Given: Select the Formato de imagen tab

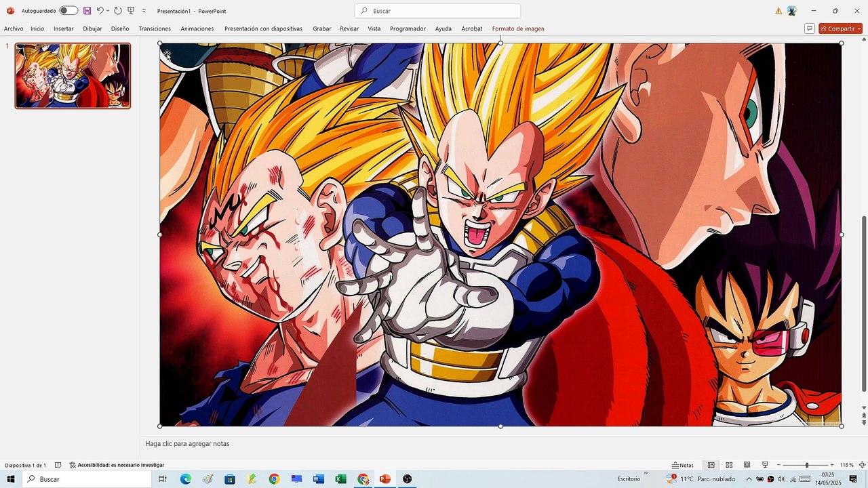Looking at the screenshot, I should pos(518,29).
